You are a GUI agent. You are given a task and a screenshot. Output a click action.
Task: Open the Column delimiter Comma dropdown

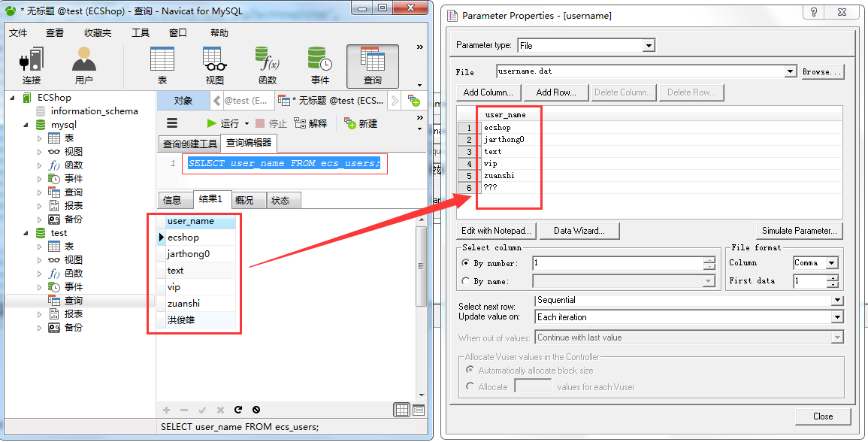(x=832, y=263)
